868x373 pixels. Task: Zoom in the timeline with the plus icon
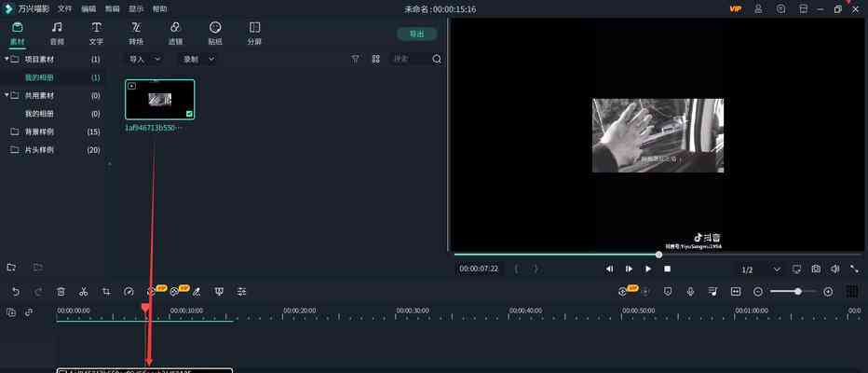(828, 292)
